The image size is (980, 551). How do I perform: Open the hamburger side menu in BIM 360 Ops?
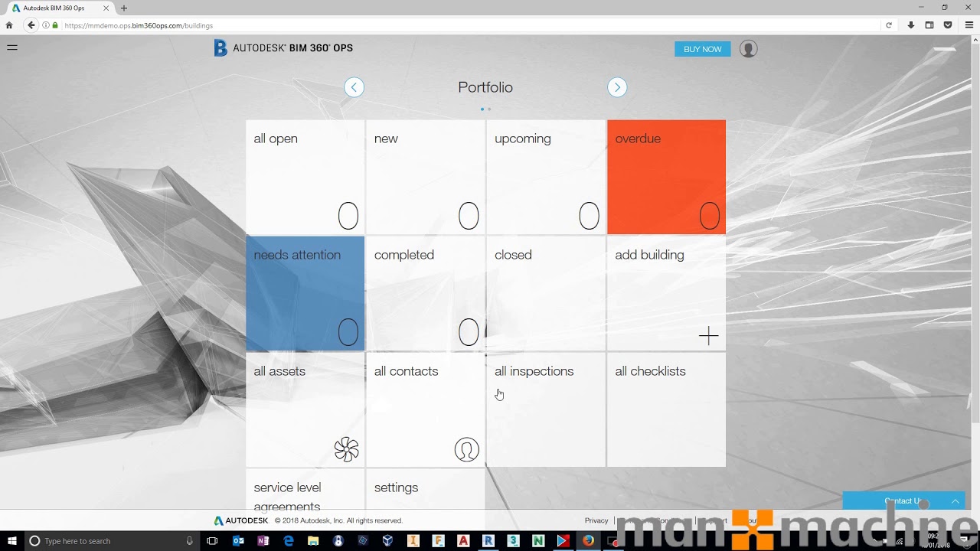pos(12,47)
